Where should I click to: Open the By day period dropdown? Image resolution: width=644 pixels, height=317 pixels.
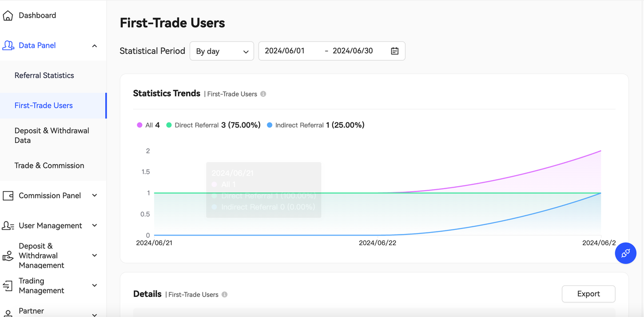pos(222,51)
